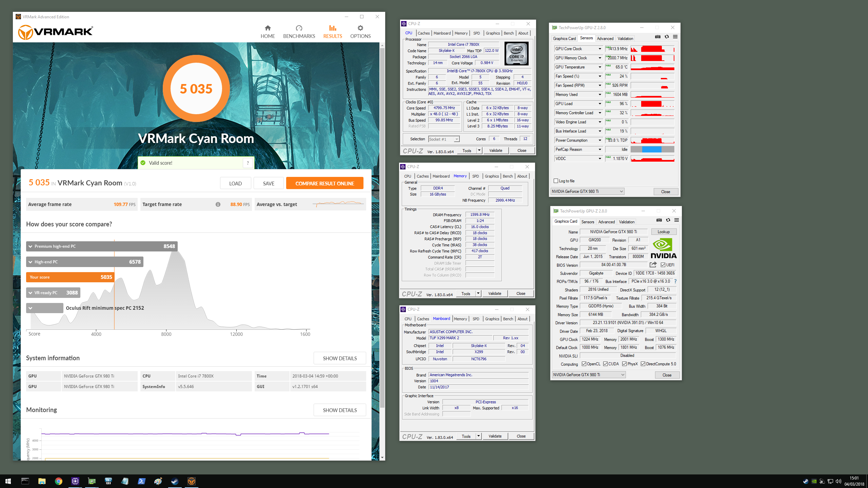
Task: Open GPU selector dropdown in GPU-Z Graphics Card window
Action: point(589,375)
